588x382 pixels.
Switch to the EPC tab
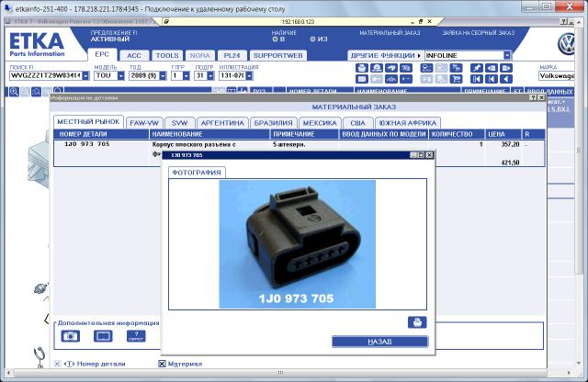(102, 55)
